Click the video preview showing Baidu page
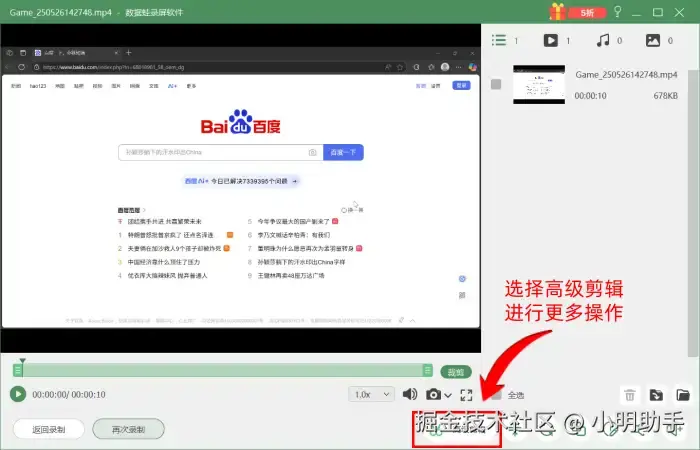The width and height of the screenshot is (700, 450). (241, 188)
